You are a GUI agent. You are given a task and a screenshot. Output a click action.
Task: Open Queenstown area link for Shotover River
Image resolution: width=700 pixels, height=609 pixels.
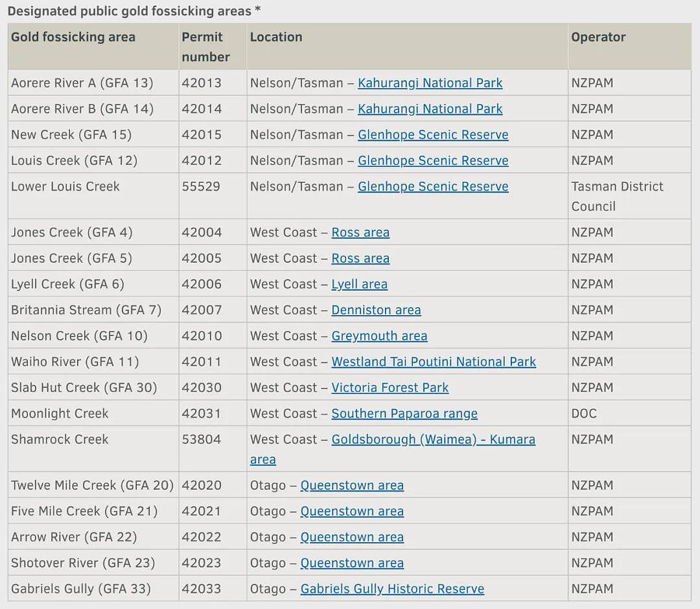[352, 564]
